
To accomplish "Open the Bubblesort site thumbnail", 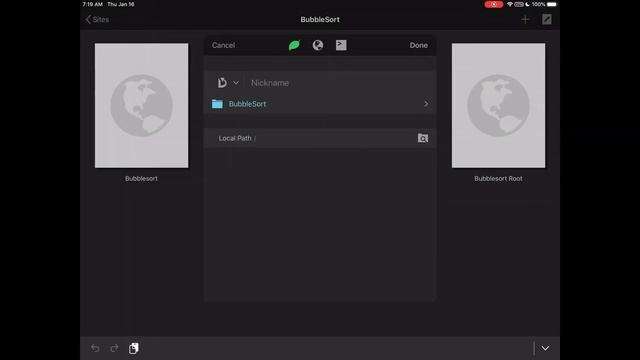I will pyautogui.click(x=142, y=106).
